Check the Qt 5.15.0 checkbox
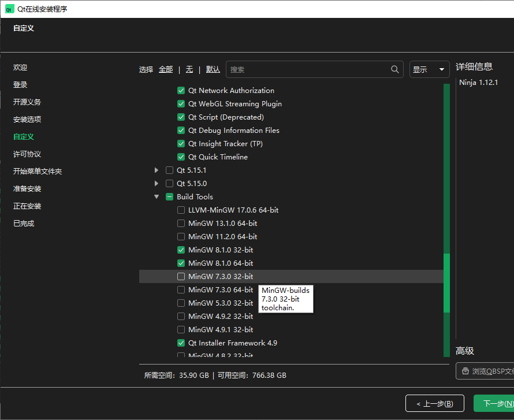The width and height of the screenshot is (514, 420). coord(169,184)
